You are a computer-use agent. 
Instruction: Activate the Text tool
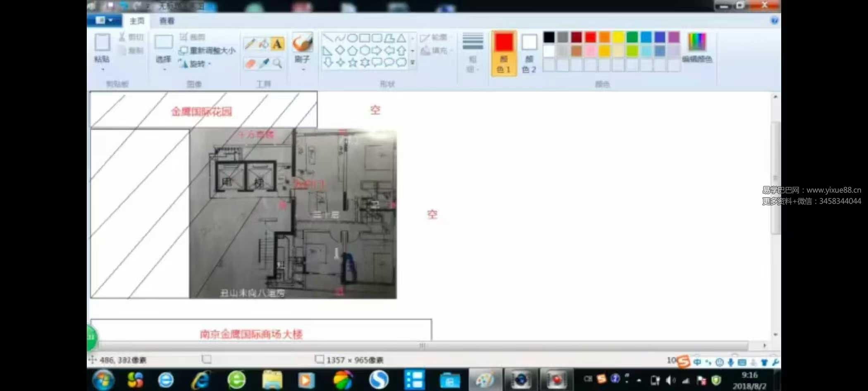click(278, 44)
